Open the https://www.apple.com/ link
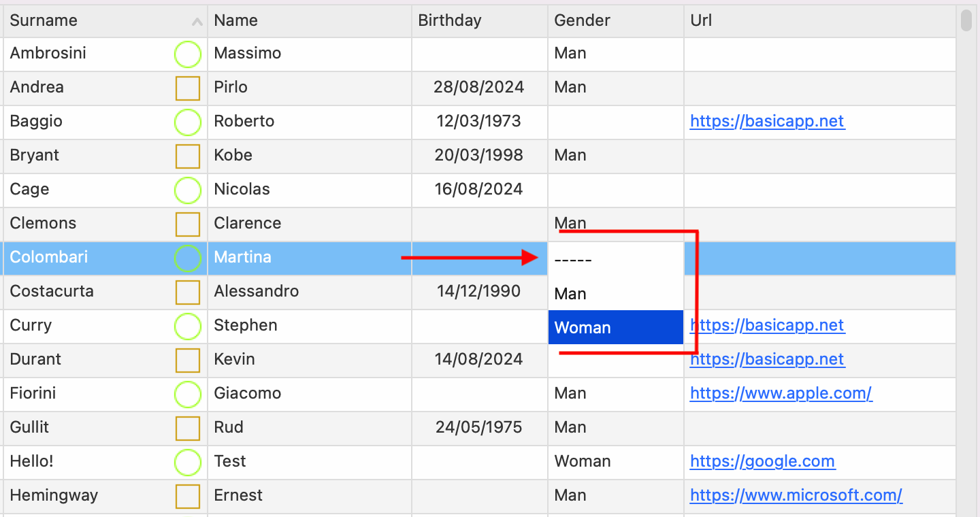The height and width of the screenshot is (517, 980). (781, 393)
